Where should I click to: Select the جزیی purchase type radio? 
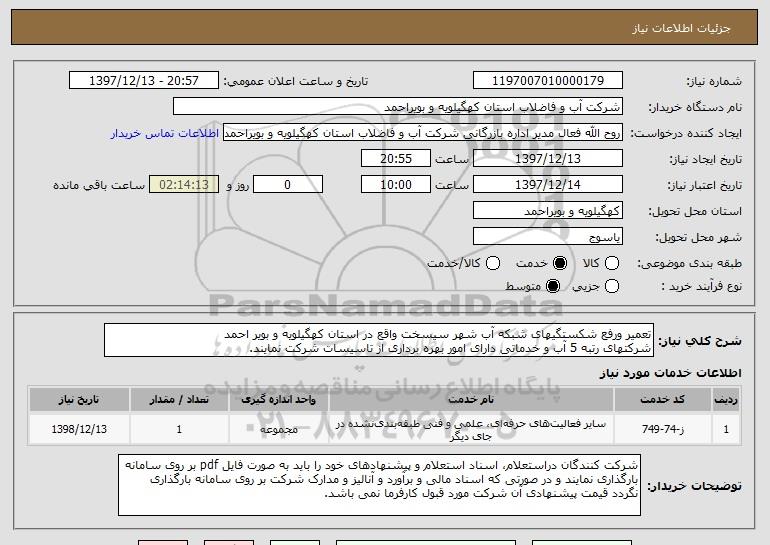[x=612, y=286]
